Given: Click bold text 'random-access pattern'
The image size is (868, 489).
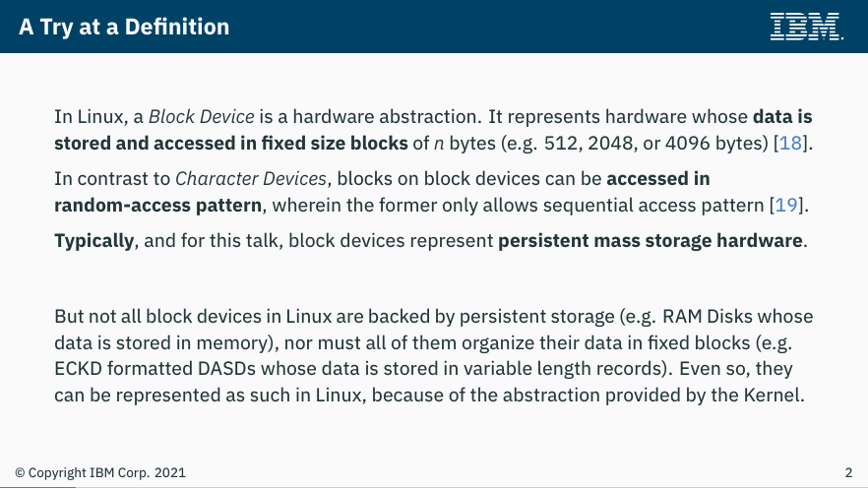Looking at the screenshot, I should point(157,206).
